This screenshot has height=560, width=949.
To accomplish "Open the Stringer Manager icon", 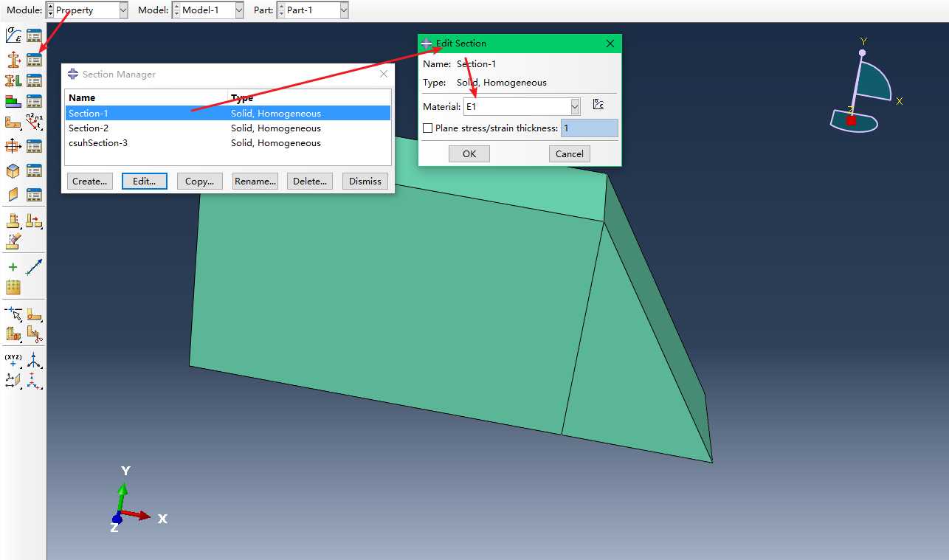I will [34, 194].
